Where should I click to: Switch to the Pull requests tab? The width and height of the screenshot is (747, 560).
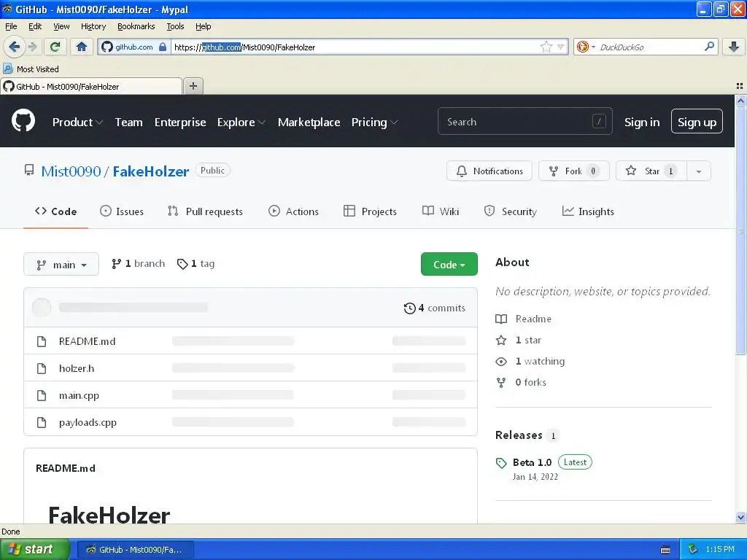205,211
